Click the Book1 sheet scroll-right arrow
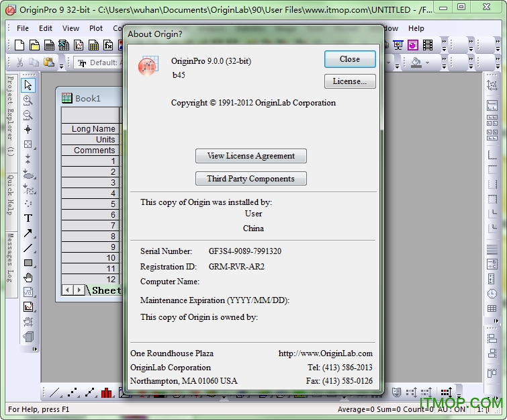 79,290
